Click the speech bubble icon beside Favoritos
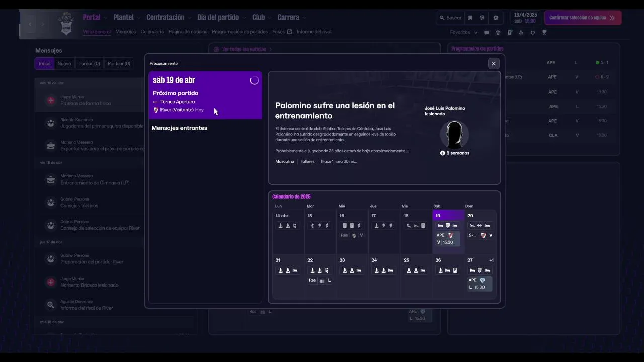 486,32
